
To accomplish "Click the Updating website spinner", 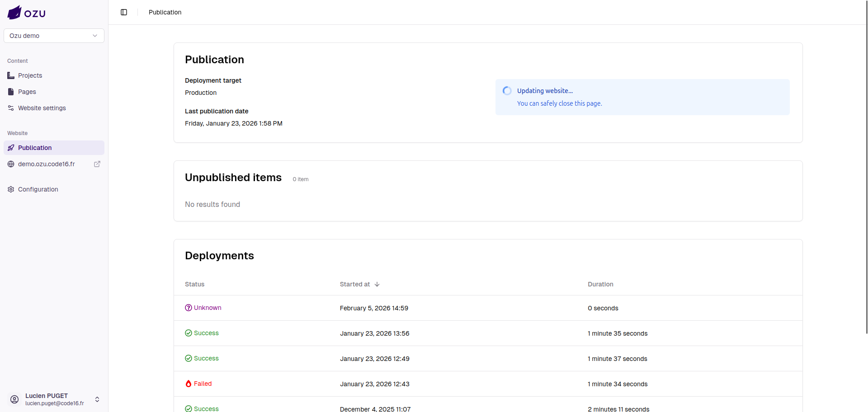I will pos(507,91).
